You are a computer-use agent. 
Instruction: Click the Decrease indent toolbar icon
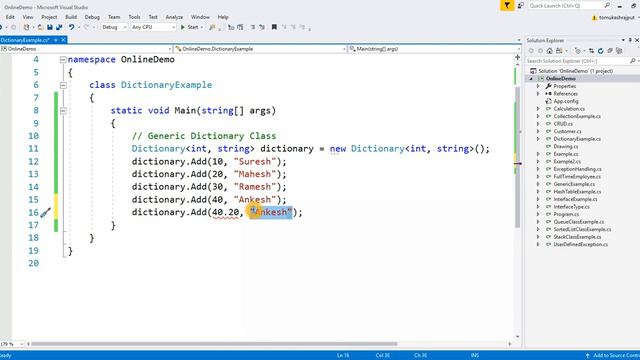click(x=231, y=27)
